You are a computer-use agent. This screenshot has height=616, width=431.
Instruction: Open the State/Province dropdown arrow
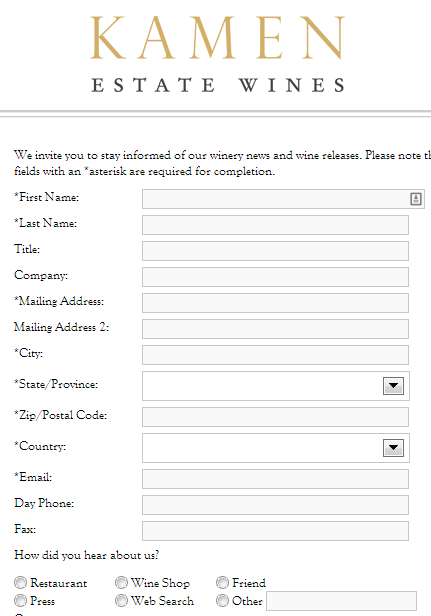click(393, 386)
